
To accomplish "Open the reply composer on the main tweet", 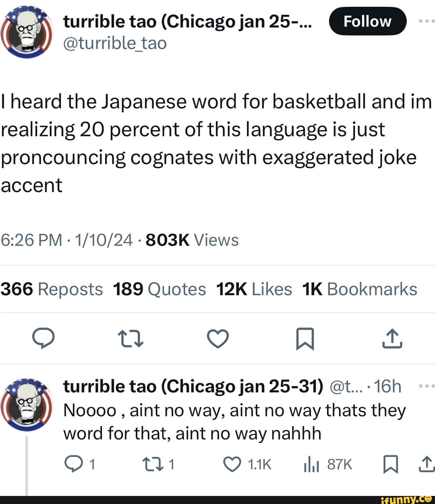I will point(44,339).
